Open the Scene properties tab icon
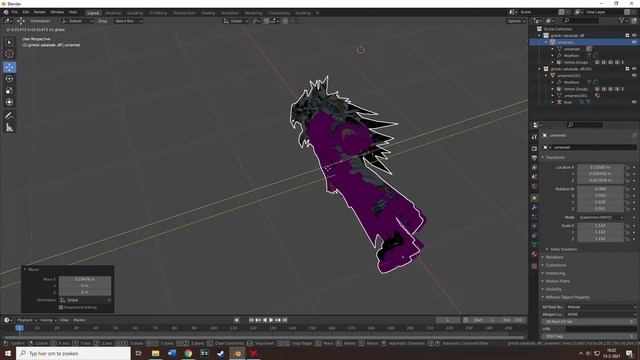This screenshot has width=640, height=360. pos(534,177)
